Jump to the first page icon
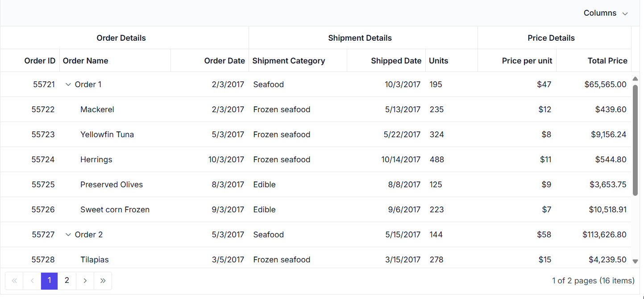Screen dimensions: 644x299 tap(14, 281)
